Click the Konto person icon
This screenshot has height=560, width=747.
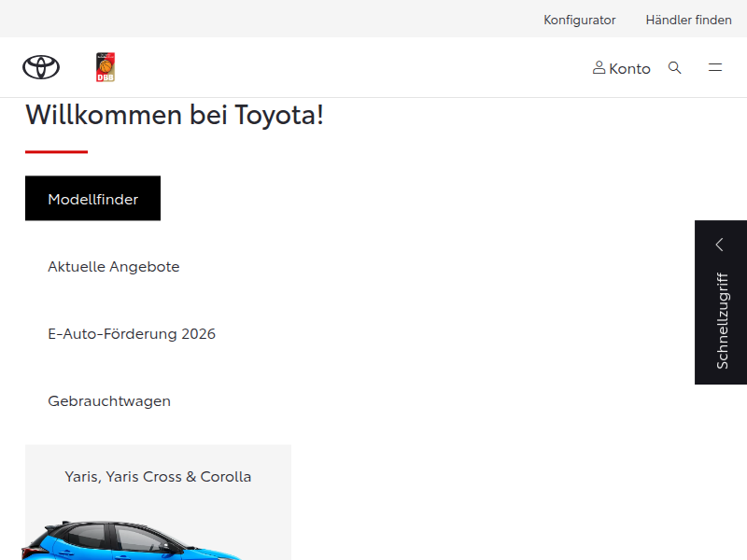tap(599, 67)
